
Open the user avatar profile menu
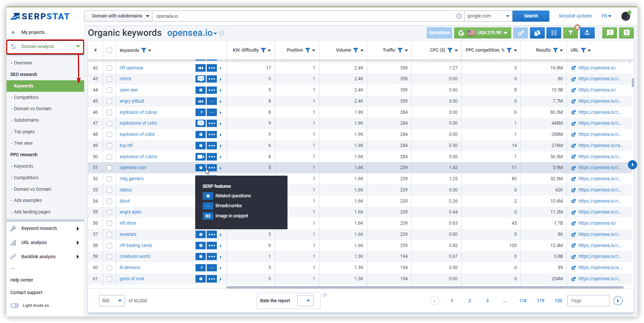[626, 16]
